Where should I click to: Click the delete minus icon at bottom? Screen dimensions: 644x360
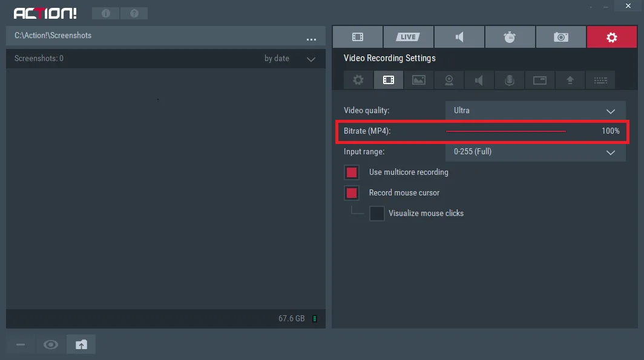pos(21,344)
